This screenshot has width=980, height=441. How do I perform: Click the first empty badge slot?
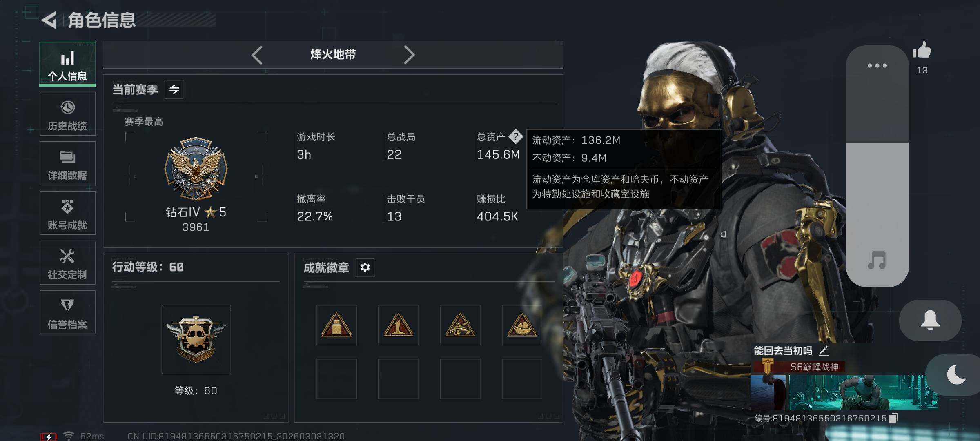click(336, 379)
